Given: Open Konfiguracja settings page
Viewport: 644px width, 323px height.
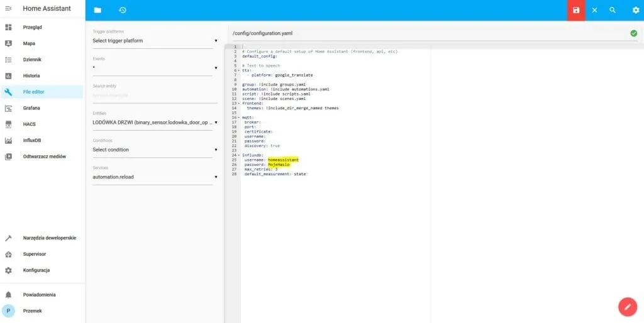Looking at the screenshot, I should click(42, 270).
